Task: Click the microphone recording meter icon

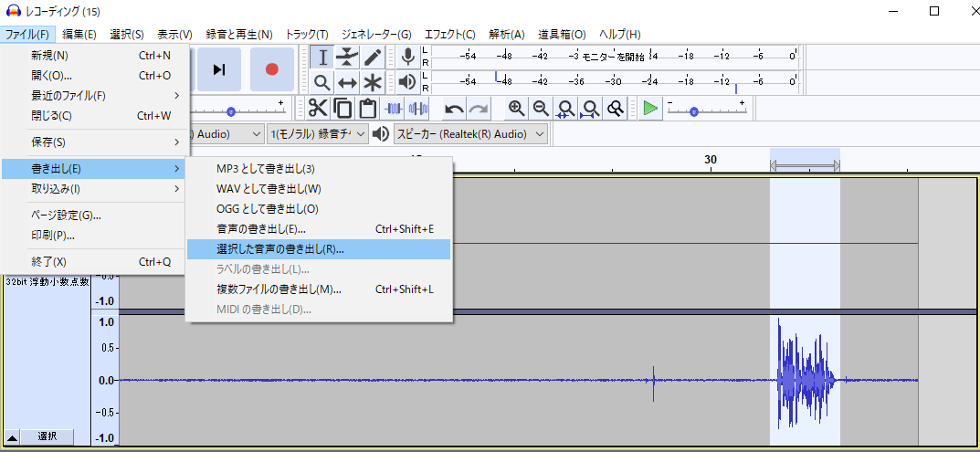Action: (407, 58)
